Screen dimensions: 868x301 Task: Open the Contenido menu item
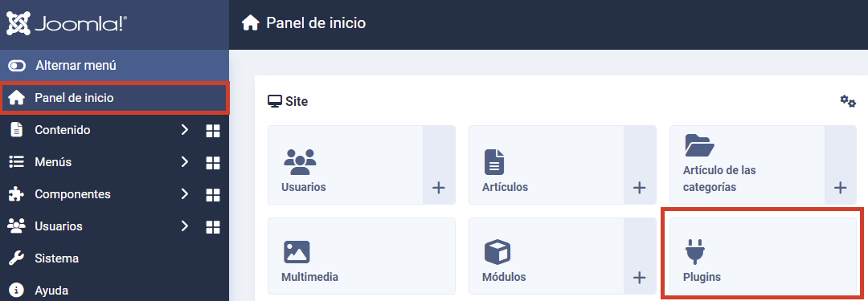(63, 130)
